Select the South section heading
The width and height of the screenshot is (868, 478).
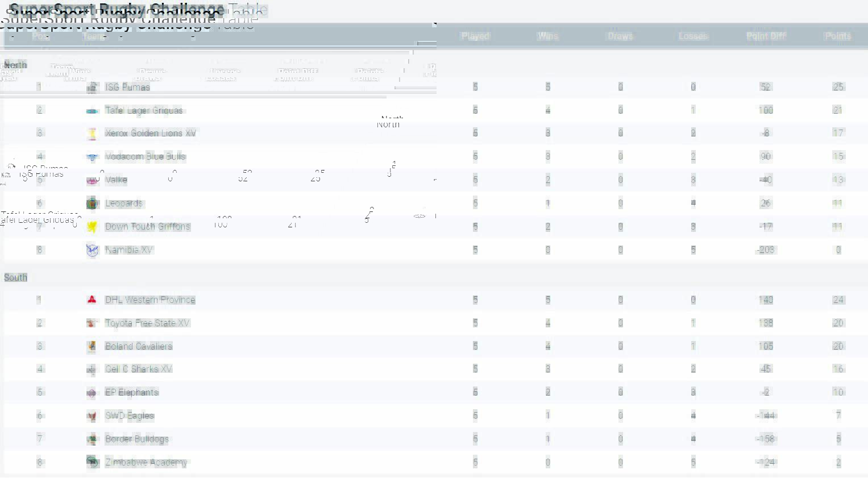click(16, 277)
